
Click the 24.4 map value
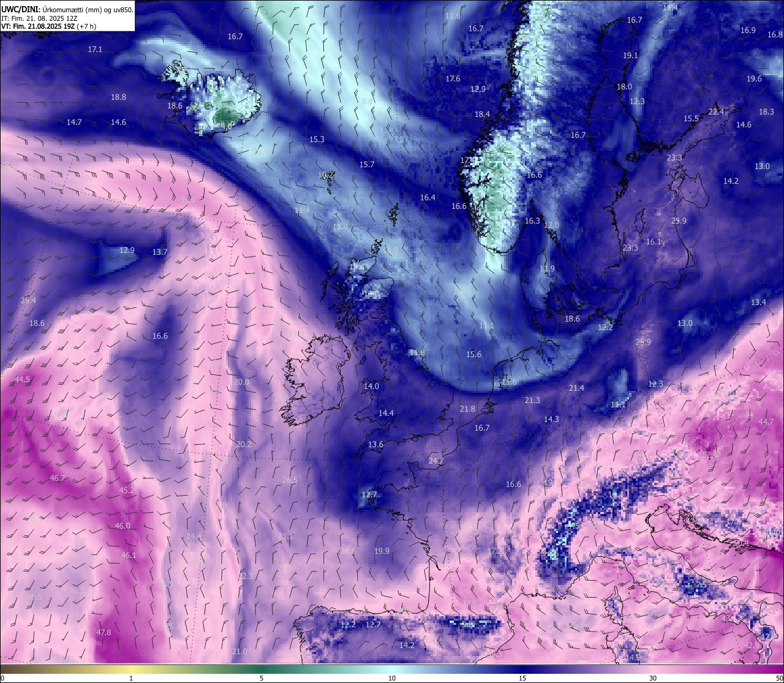[x=194, y=536]
